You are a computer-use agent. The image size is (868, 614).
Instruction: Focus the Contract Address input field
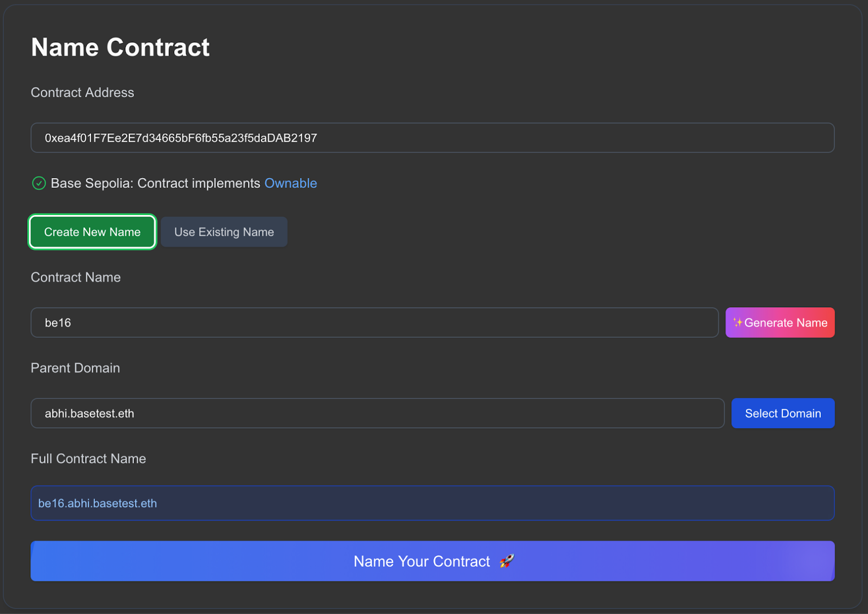[x=432, y=138]
